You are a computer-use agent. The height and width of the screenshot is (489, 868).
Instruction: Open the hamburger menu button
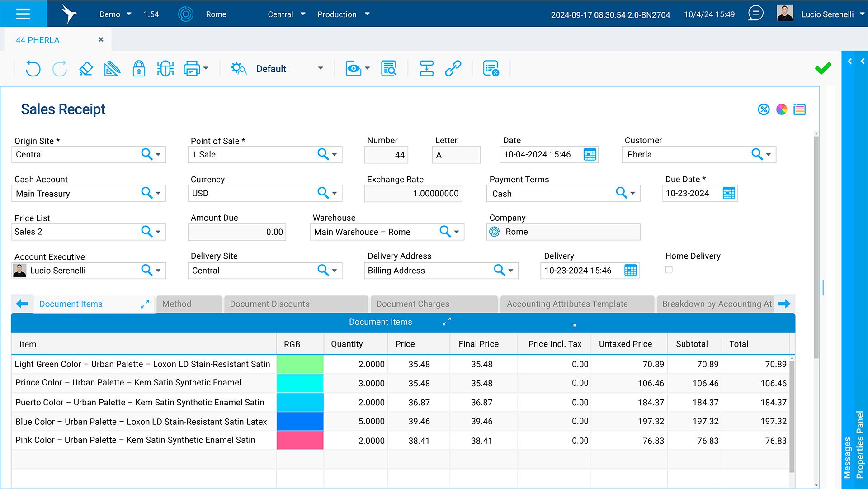click(x=23, y=14)
